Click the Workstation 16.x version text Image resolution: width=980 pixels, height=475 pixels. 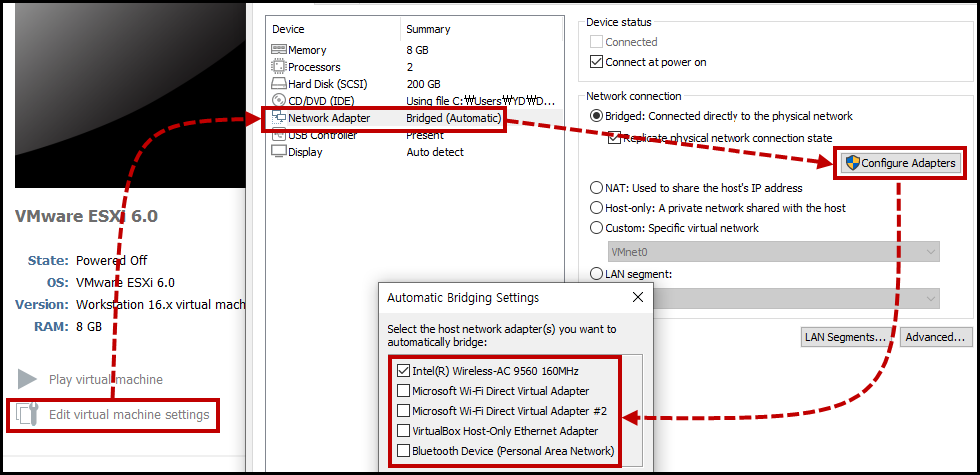click(161, 305)
